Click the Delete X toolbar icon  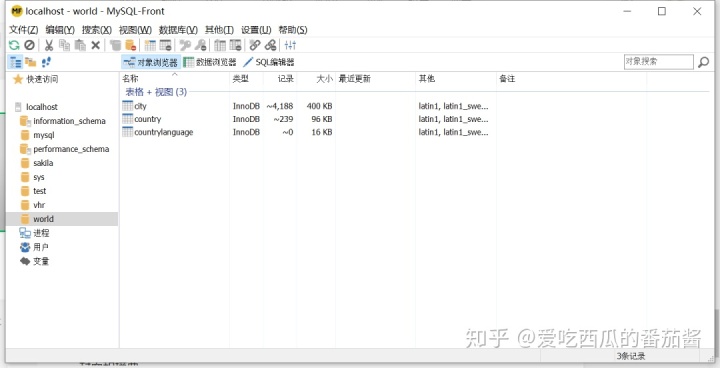click(96, 45)
